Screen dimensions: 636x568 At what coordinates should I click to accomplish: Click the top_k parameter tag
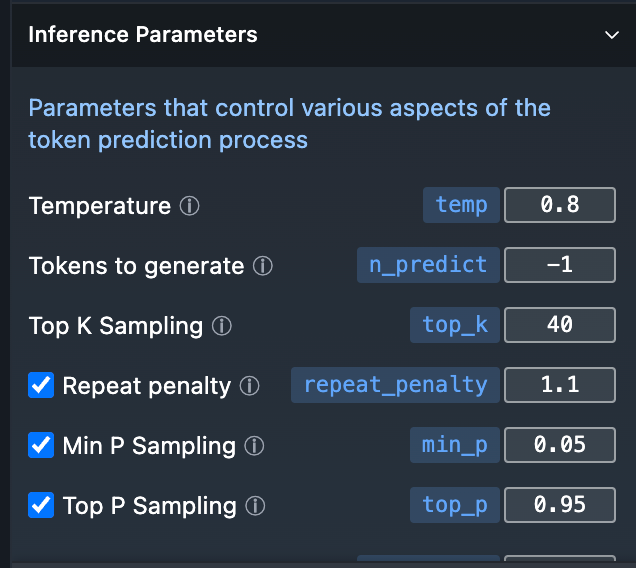pos(454,325)
